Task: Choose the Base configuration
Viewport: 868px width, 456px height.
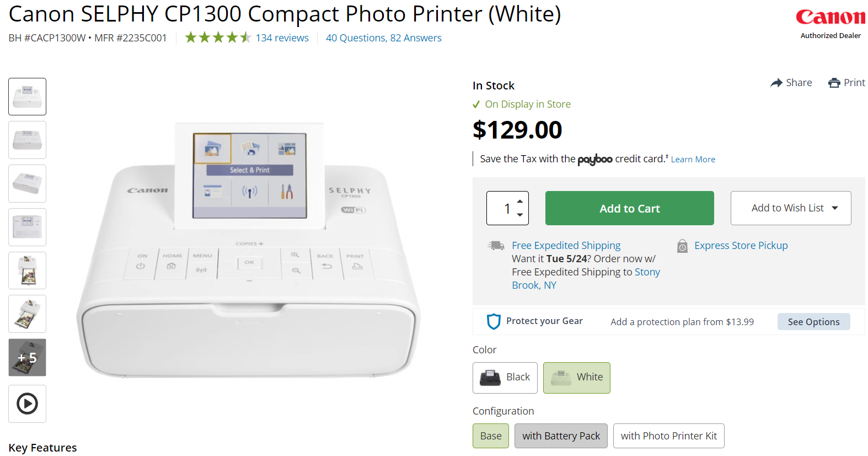Action: coord(490,436)
